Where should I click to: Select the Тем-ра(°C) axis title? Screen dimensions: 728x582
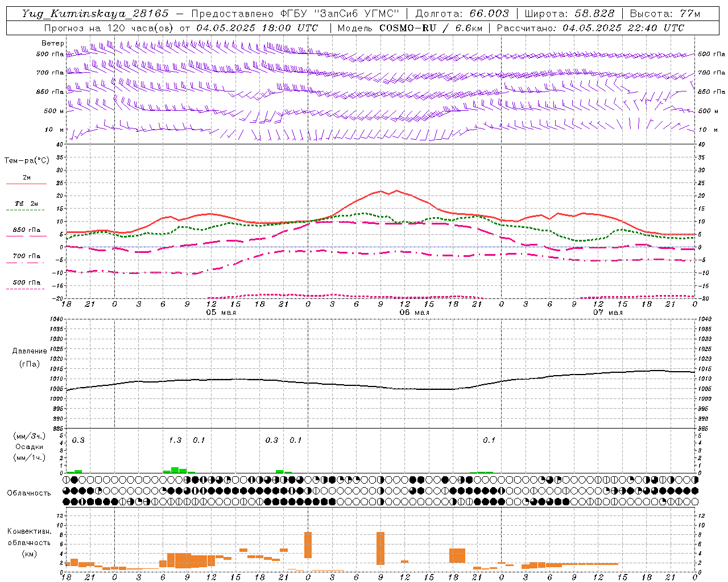[27, 161]
